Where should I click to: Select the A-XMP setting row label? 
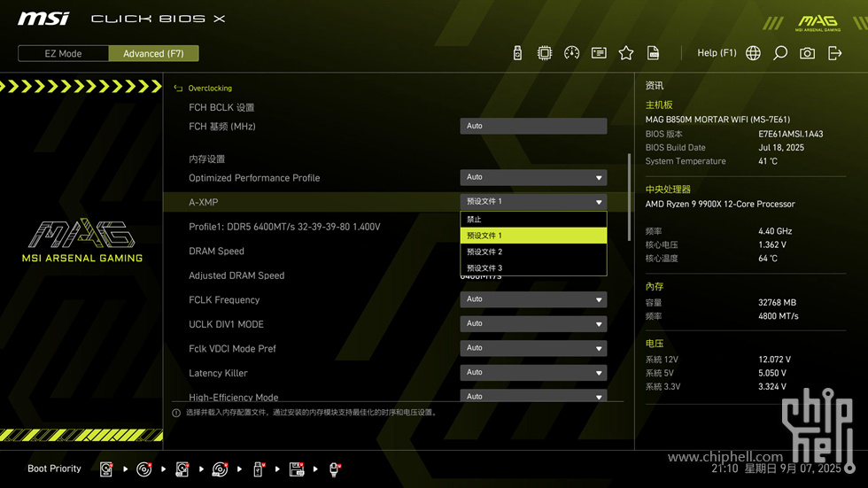[x=203, y=203]
